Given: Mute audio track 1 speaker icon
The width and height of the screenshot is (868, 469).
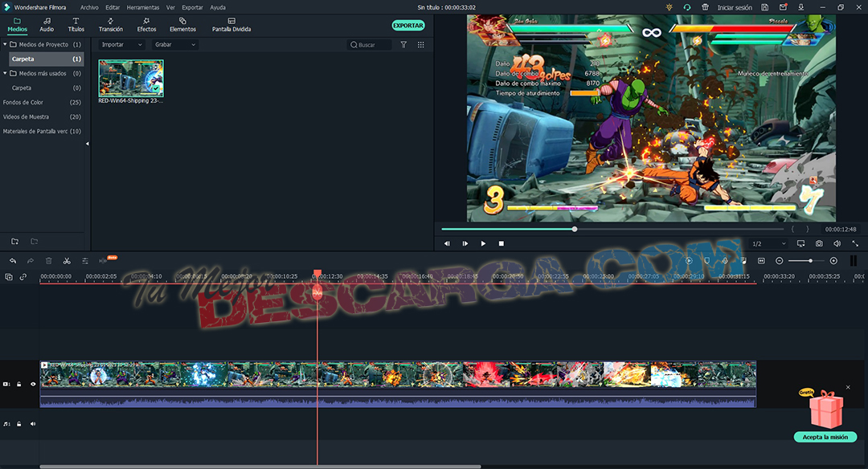Looking at the screenshot, I should pyautogui.click(x=33, y=424).
